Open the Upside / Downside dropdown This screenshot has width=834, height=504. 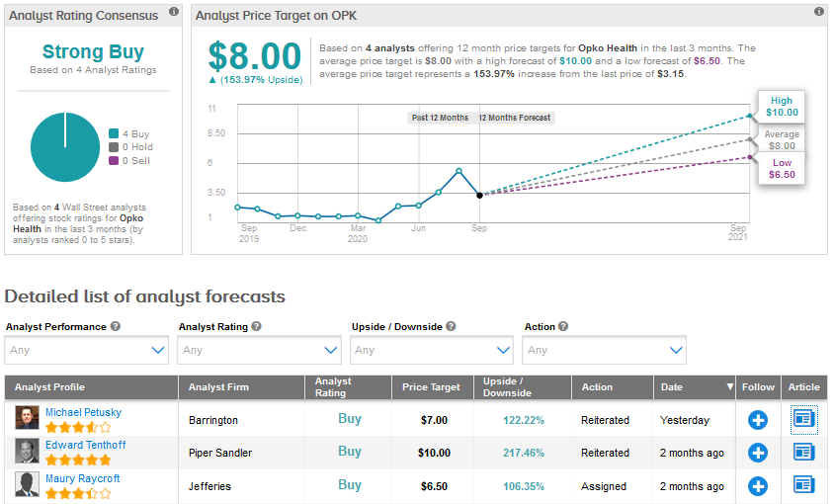coord(432,350)
